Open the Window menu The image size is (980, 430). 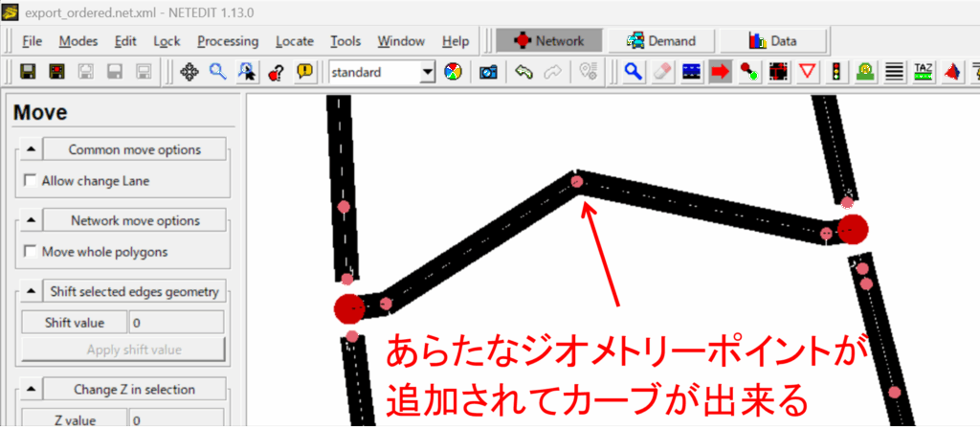tap(401, 41)
